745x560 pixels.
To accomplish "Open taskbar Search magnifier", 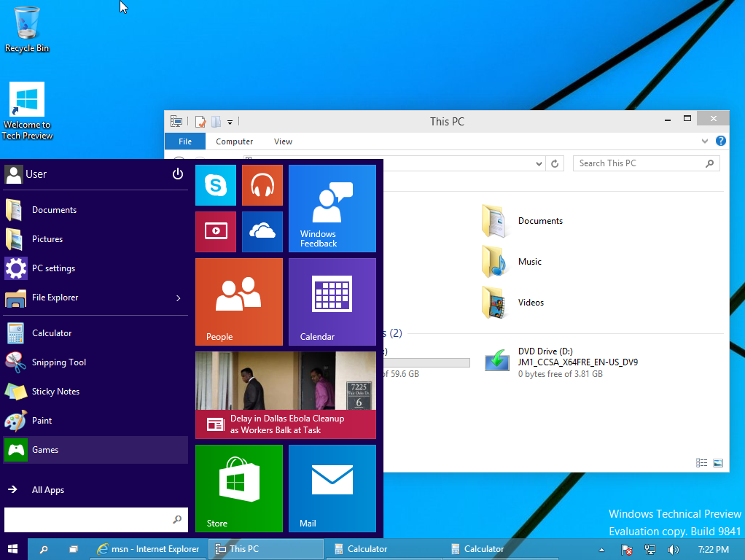I will tap(44, 549).
